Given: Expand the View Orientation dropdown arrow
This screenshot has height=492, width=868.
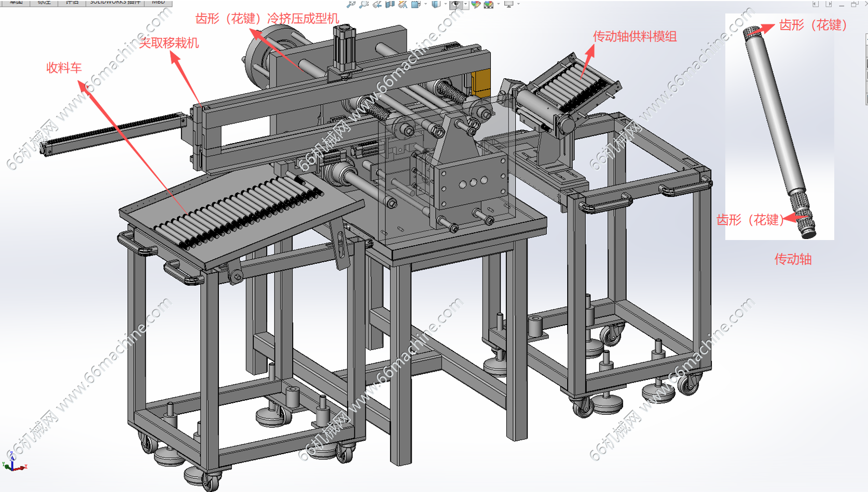Looking at the screenshot, I should point(425,4).
